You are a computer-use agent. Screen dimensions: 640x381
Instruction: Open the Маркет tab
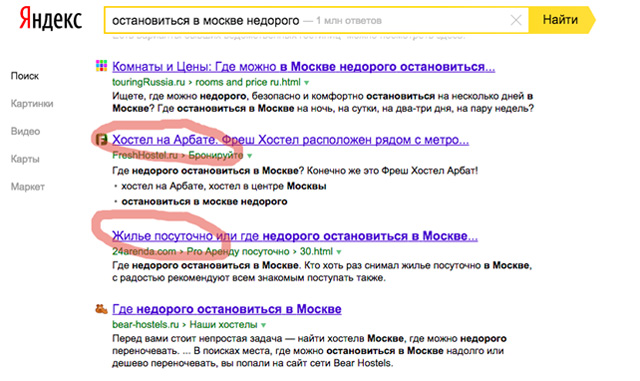(x=27, y=187)
